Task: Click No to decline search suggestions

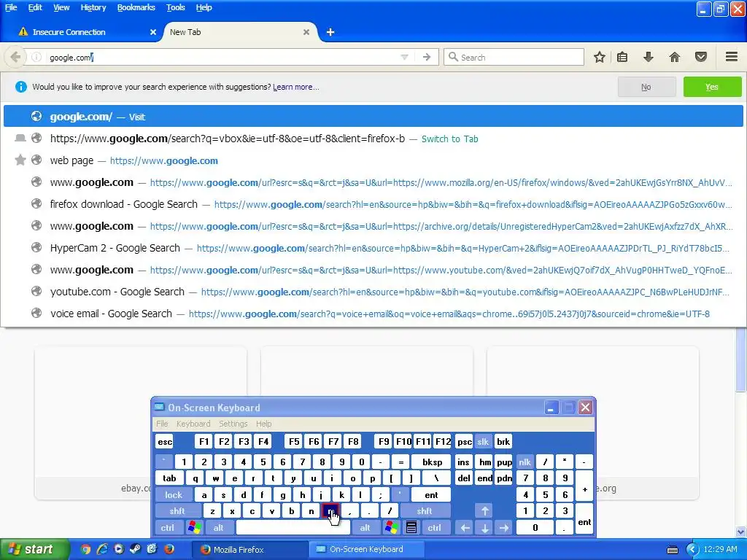Action: click(646, 87)
